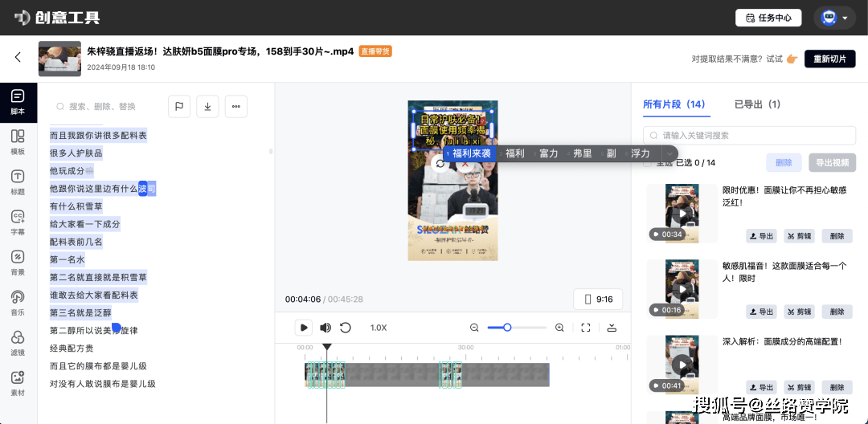Open the three-dot more options menu
Screen dimensions: 868x424
point(235,106)
